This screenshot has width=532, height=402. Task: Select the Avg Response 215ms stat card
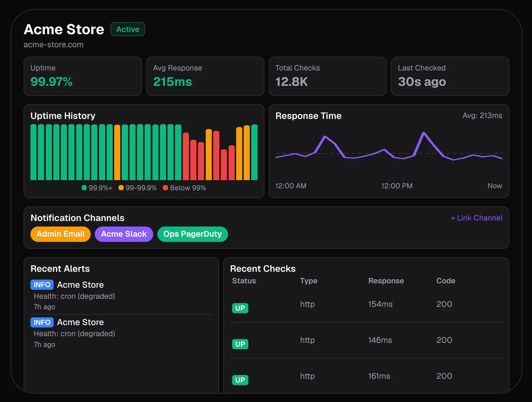click(205, 76)
